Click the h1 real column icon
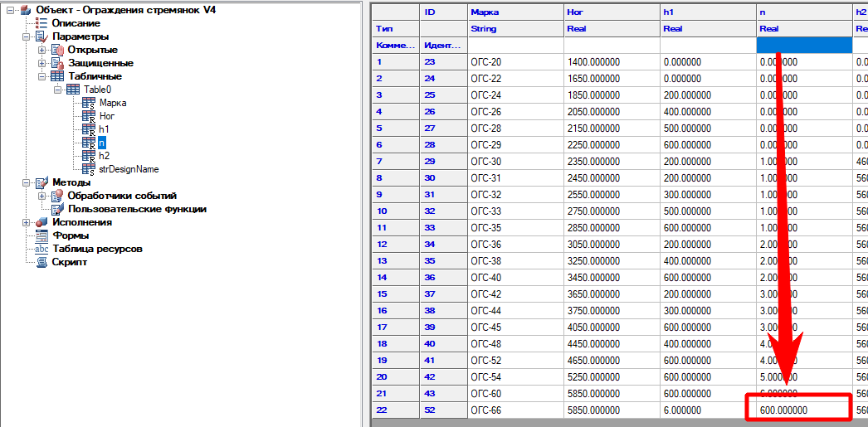 click(89, 130)
